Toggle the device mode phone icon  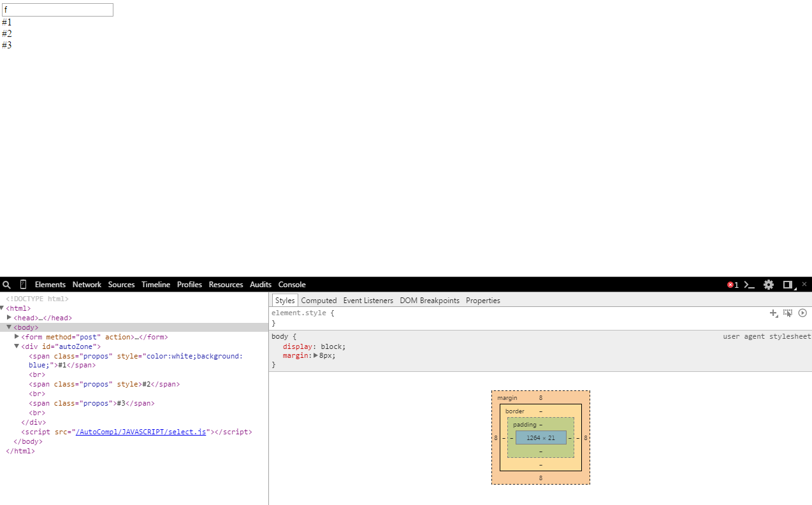[24, 285]
